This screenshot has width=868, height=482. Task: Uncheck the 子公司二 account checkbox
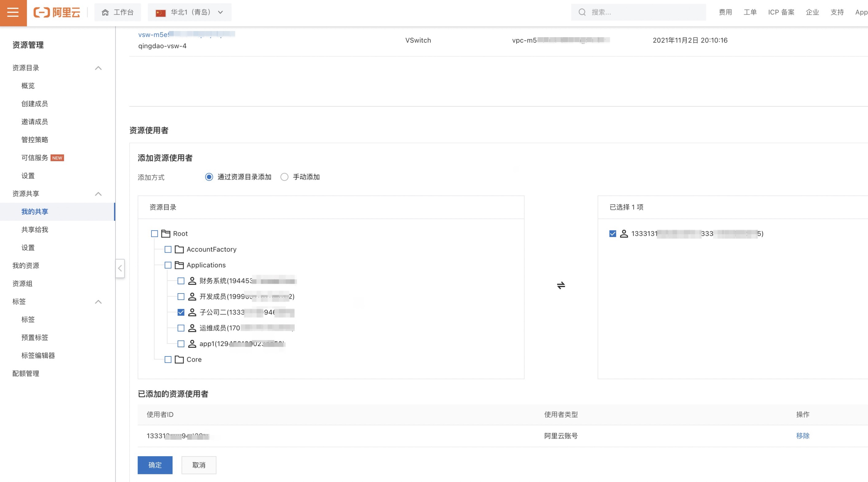pos(181,312)
